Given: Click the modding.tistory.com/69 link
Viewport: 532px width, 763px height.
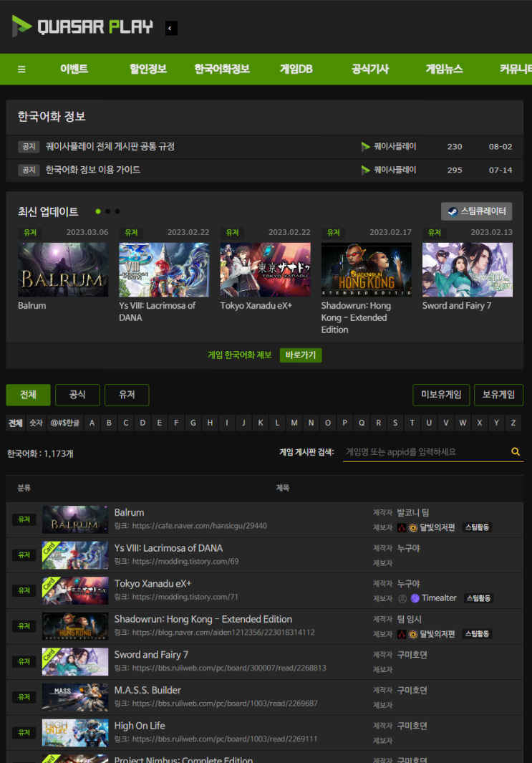Looking at the screenshot, I should coord(185,562).
